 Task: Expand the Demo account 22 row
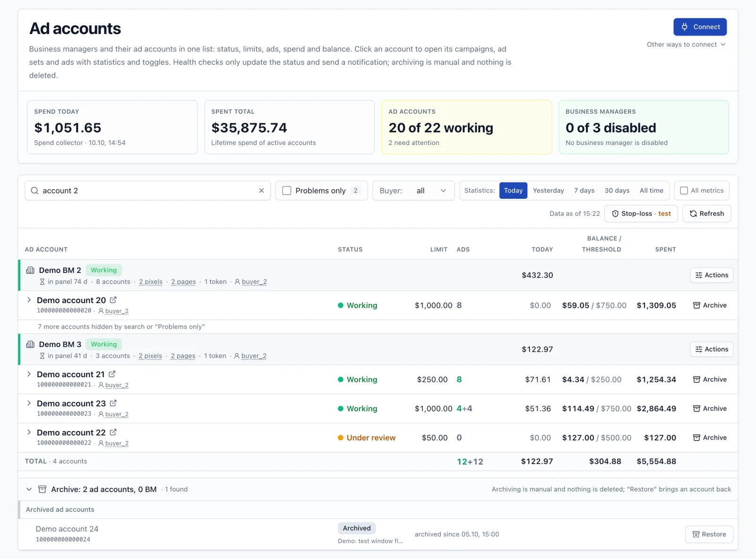point(29,432)
